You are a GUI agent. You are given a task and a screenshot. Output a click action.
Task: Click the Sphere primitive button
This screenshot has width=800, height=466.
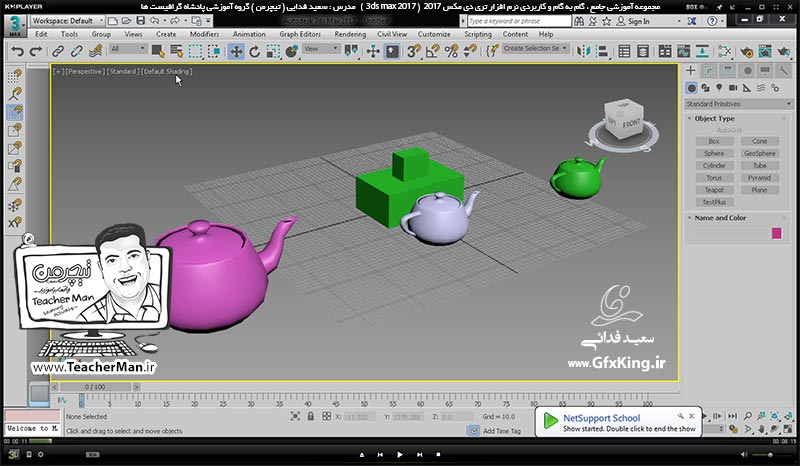714,154
